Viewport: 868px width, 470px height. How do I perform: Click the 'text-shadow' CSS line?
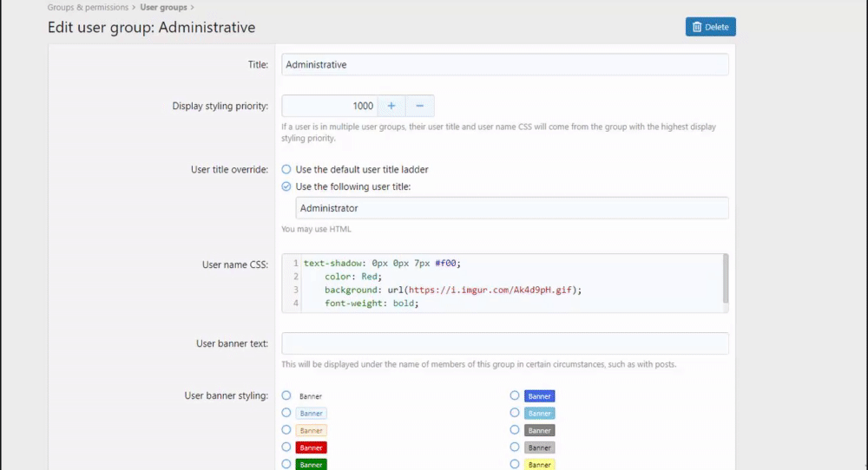pos(382,264)
